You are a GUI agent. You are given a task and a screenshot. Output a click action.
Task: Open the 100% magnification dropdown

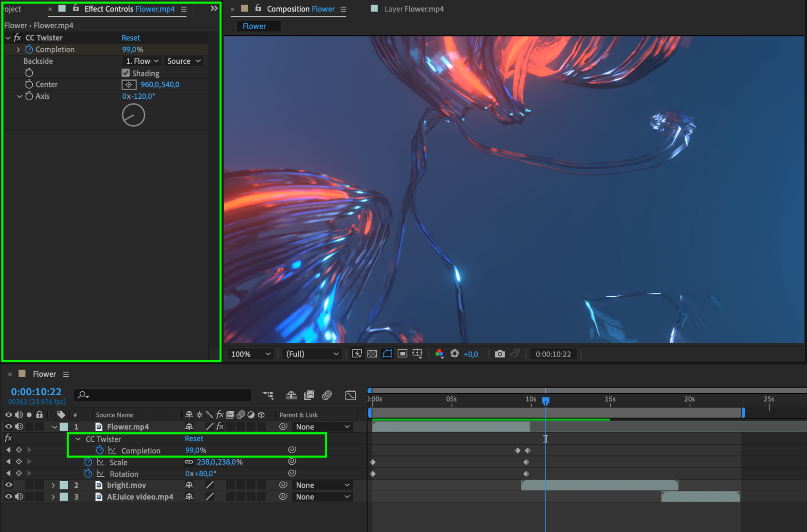tap(250, 354)
